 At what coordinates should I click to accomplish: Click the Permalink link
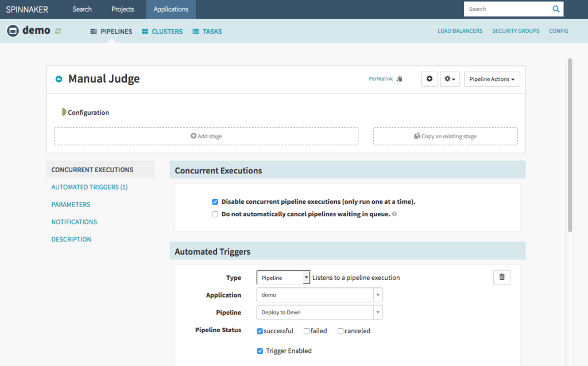click(381, 79)
